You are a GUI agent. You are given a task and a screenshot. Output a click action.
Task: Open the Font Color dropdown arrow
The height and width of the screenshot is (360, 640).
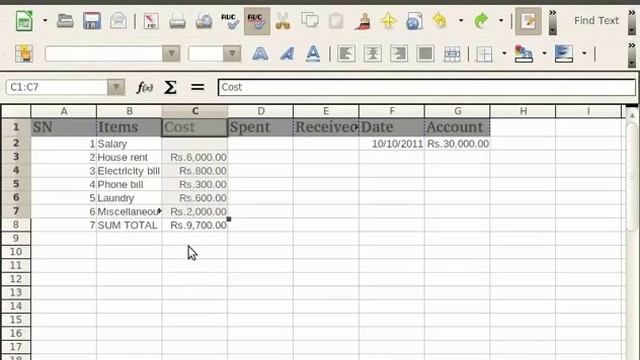[x=584, y=53]
